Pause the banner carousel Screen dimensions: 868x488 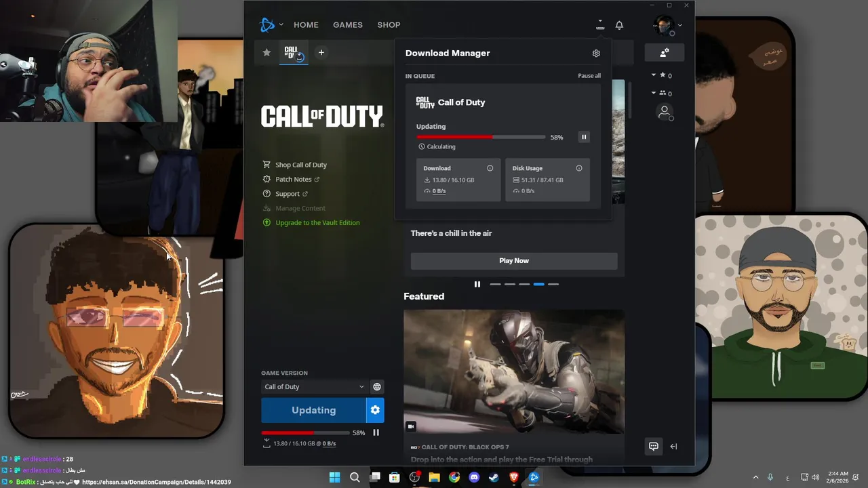point(477,284)
